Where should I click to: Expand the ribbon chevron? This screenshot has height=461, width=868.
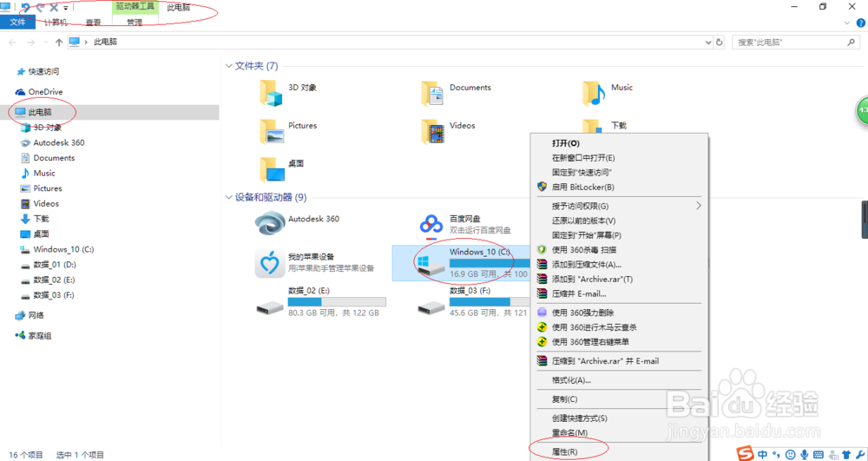846,23
